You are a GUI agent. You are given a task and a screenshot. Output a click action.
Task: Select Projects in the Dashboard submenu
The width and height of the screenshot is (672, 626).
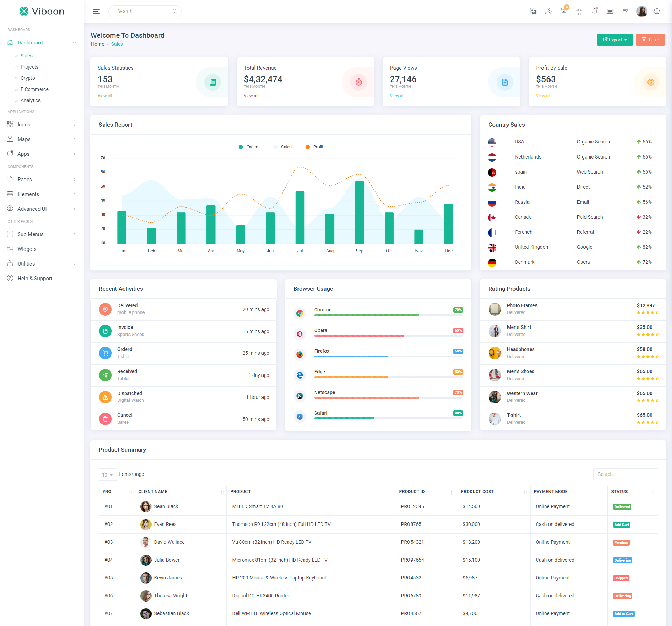click(x=29, y=67)
